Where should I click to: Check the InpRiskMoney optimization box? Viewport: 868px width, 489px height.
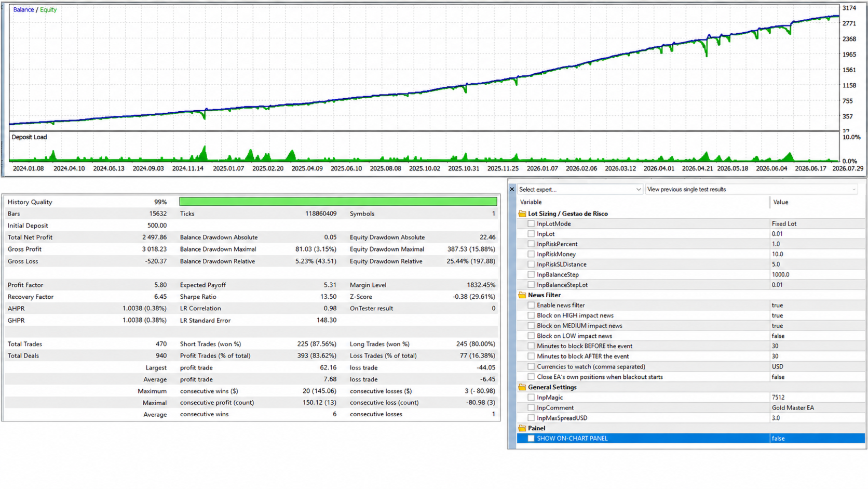coord(531,254)
